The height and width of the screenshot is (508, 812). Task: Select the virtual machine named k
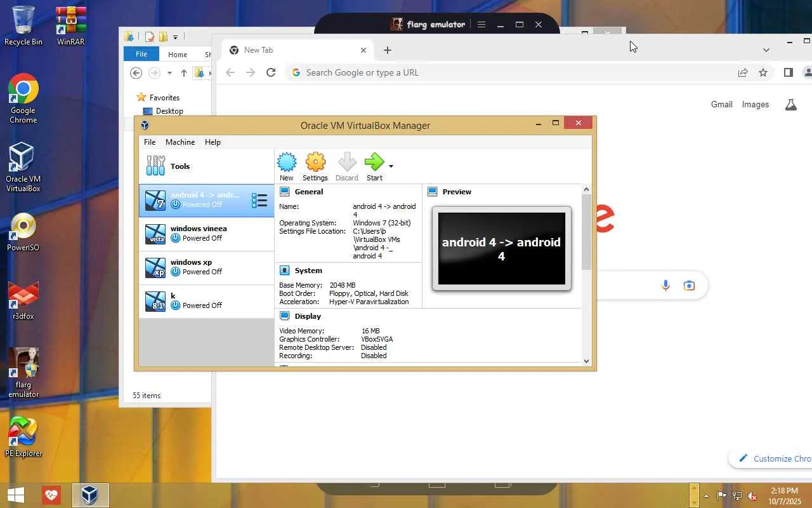click(x=207, y=301)
